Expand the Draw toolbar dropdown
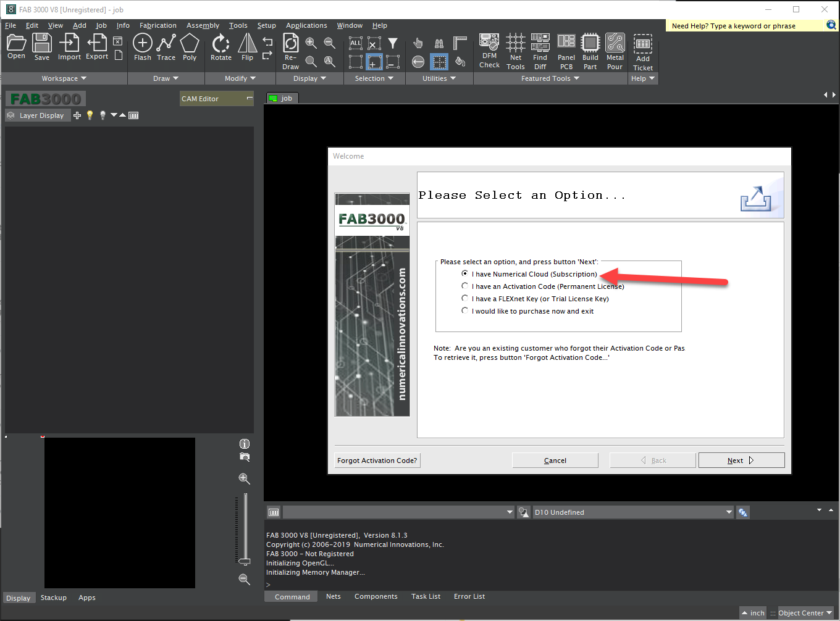Screen dimensions: 840x621 [166, 78]
